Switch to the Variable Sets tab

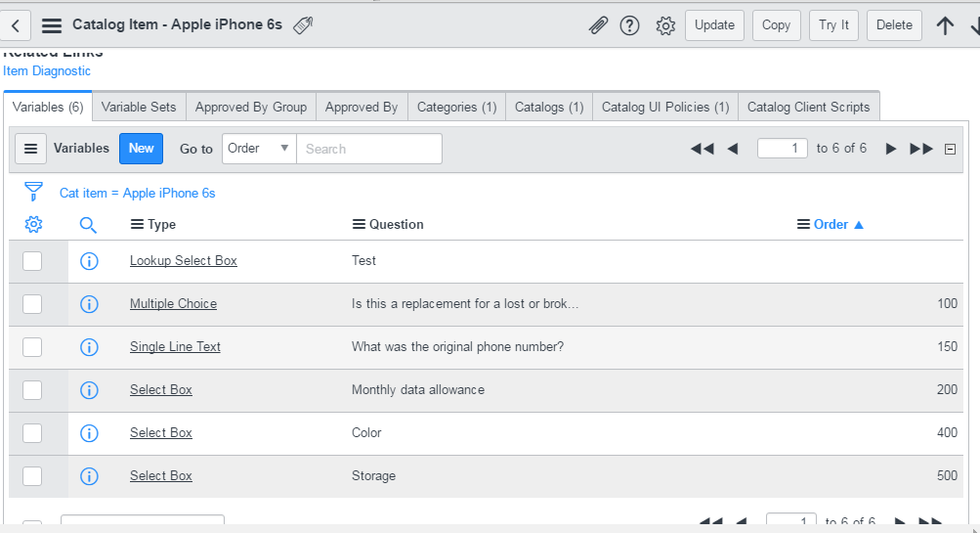click(139, 107)
